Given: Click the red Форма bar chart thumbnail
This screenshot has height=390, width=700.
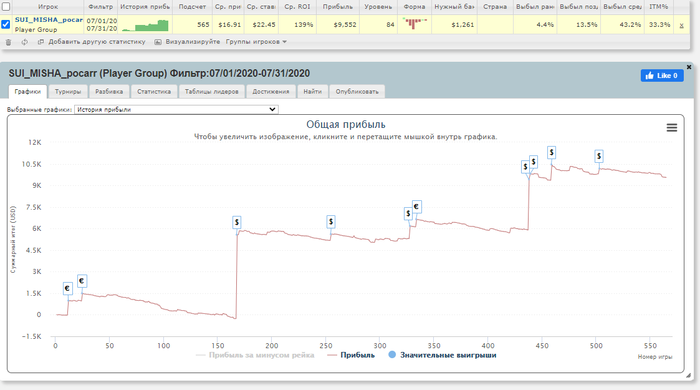Looking at the screenshot, I should [414, 24].
